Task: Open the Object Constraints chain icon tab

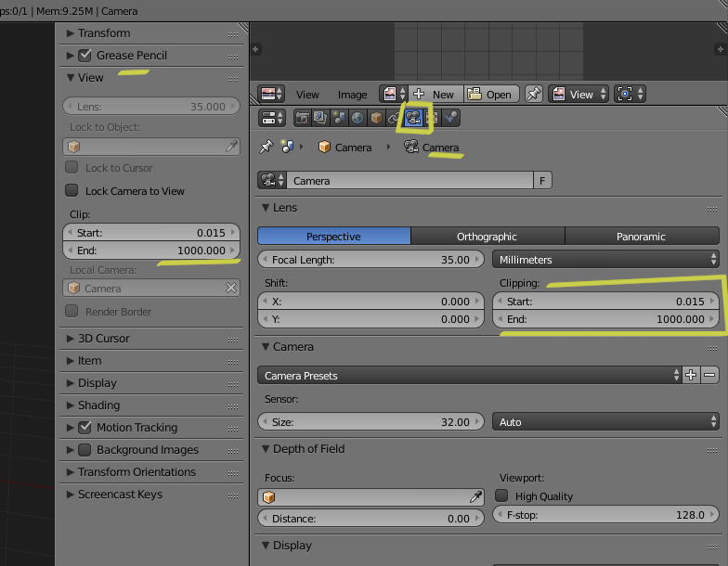Action: (394, 118)
